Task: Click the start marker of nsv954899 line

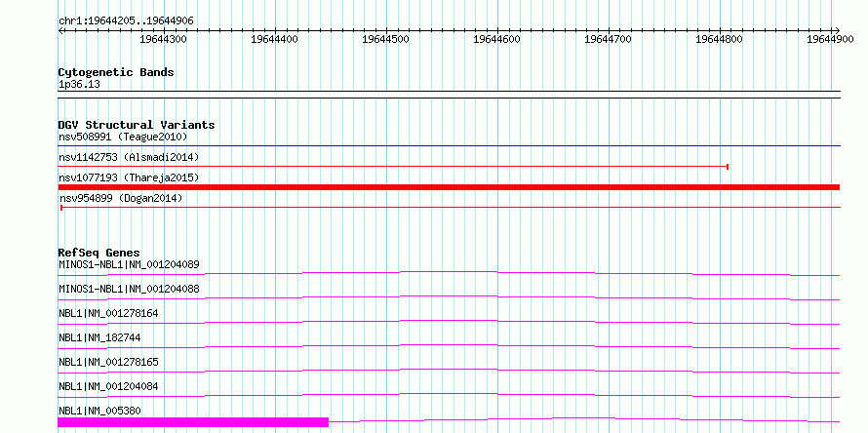Action: [x=61, y=207]
